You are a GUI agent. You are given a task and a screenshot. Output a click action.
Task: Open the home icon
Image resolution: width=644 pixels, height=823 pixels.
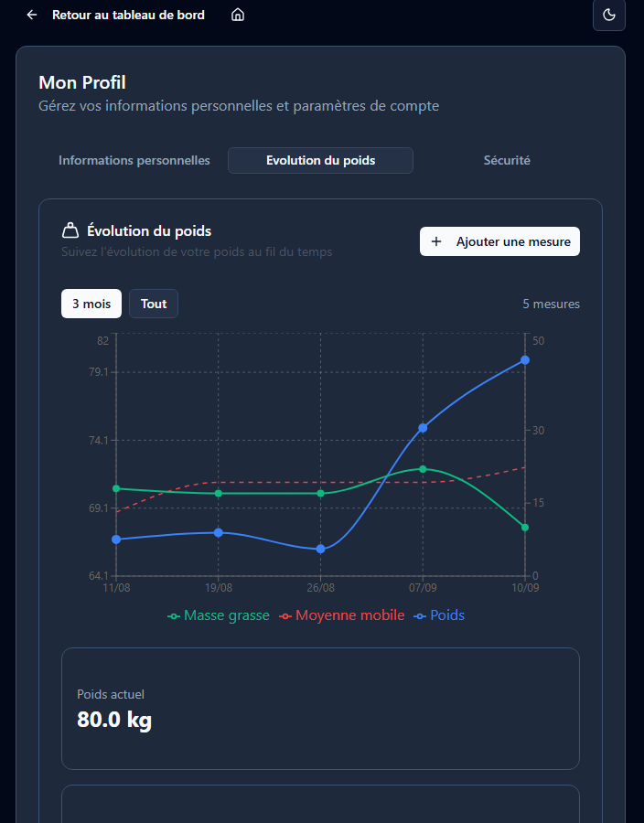click(238, 15)
